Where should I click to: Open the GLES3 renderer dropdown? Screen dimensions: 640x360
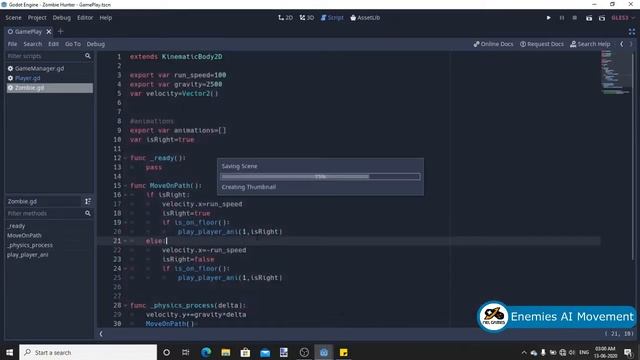pyautogui.click(x=623, y=18)
